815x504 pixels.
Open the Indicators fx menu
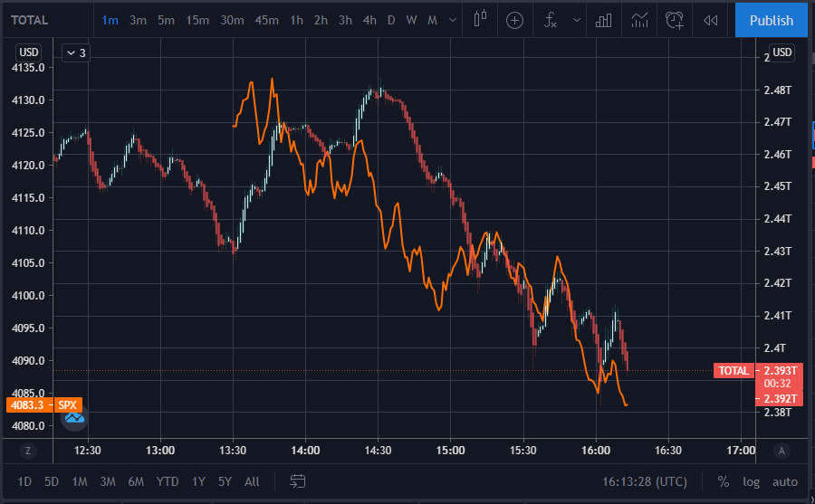(x=551, y=20)
